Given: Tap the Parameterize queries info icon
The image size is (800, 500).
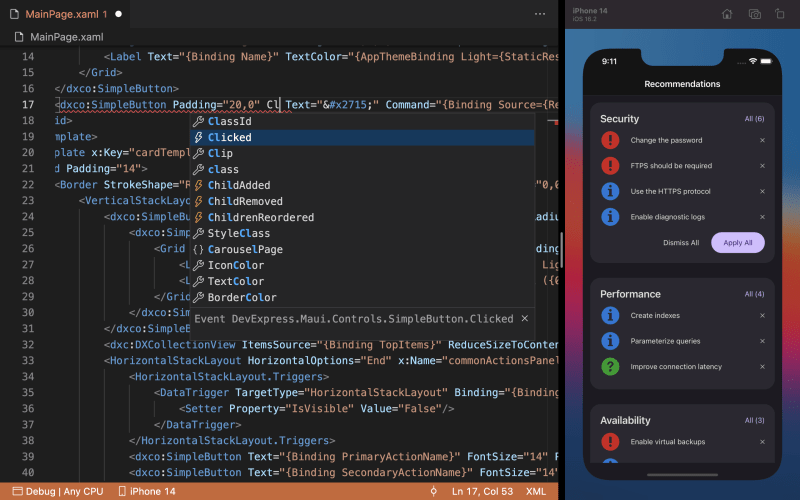Looking at the screenshot, I should coord(610,341).
